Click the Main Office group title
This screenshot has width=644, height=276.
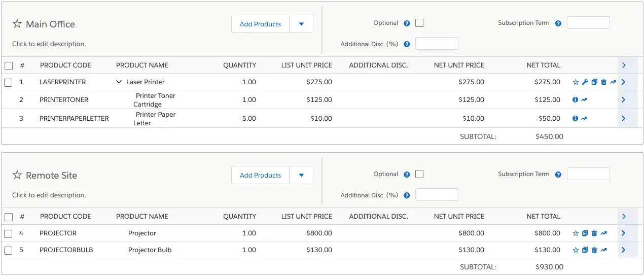point(50,24)
